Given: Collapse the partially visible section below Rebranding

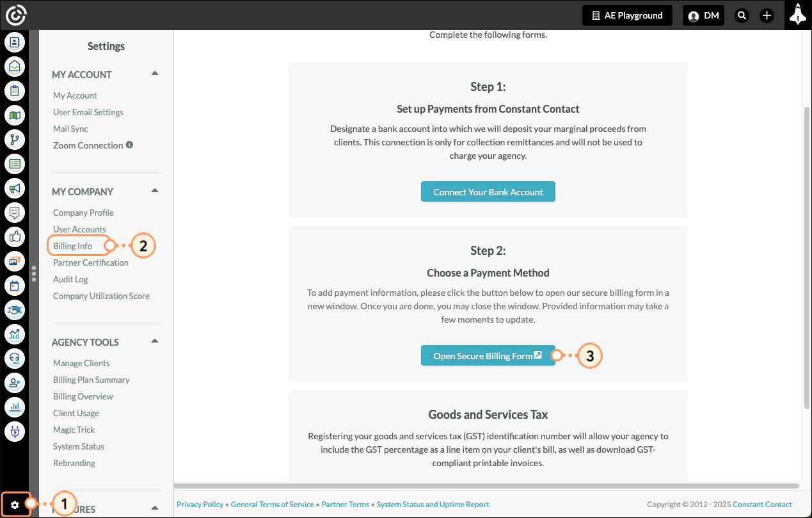Looking at the screenshot, I should click(x=155, y=508).
